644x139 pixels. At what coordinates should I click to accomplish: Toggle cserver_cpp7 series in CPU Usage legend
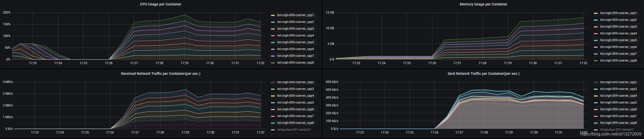[296, 56]
